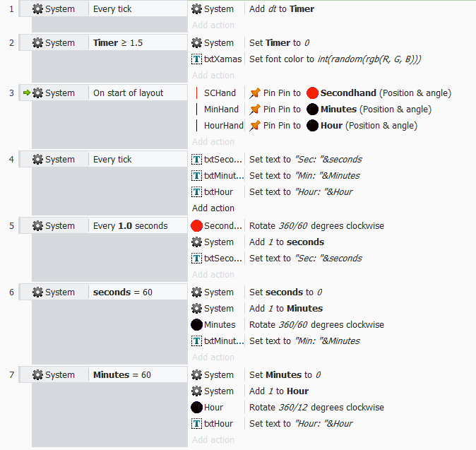Click the System gear icon in event 1 condition
476x450 pixels.
(37, 8)
